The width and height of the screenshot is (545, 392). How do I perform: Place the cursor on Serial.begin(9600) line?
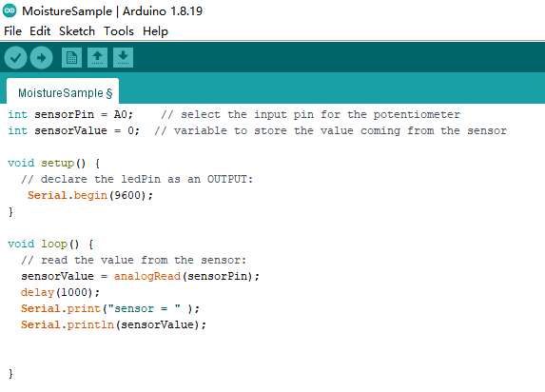(x=90, y=195)
